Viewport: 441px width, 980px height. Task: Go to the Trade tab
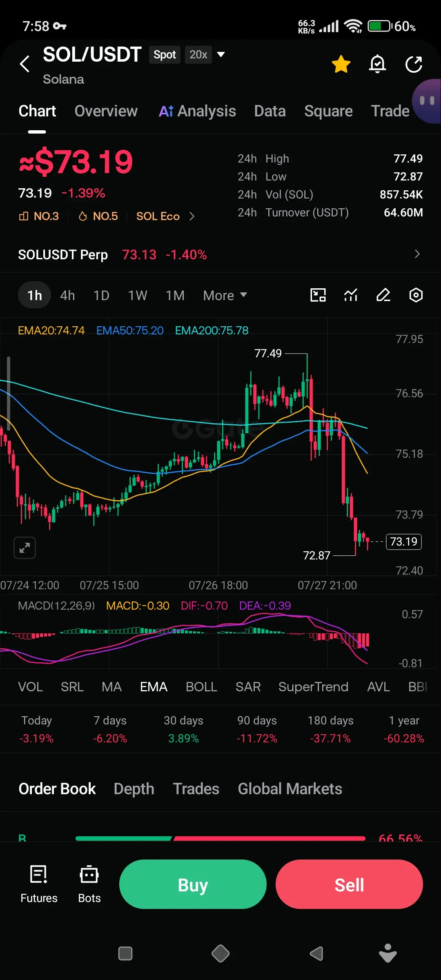[390, 111]
